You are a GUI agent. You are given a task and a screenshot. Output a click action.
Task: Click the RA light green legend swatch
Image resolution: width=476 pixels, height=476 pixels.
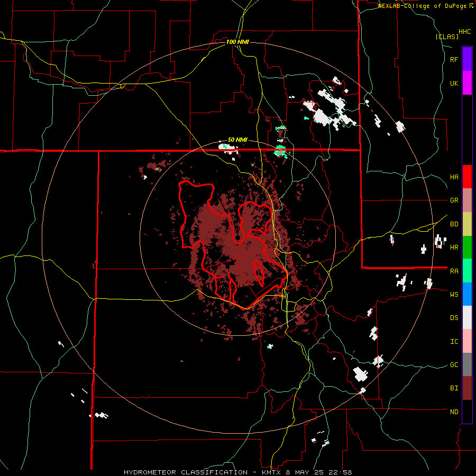[467, 270]
